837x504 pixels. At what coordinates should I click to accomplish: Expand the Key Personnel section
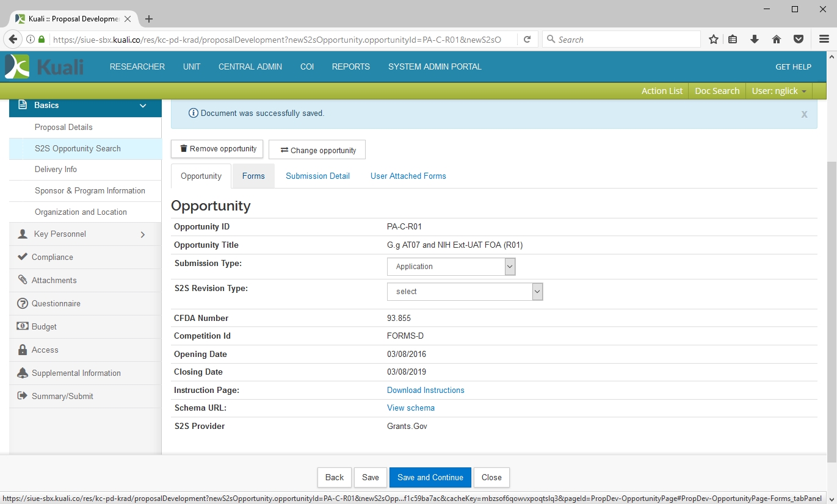142,234
